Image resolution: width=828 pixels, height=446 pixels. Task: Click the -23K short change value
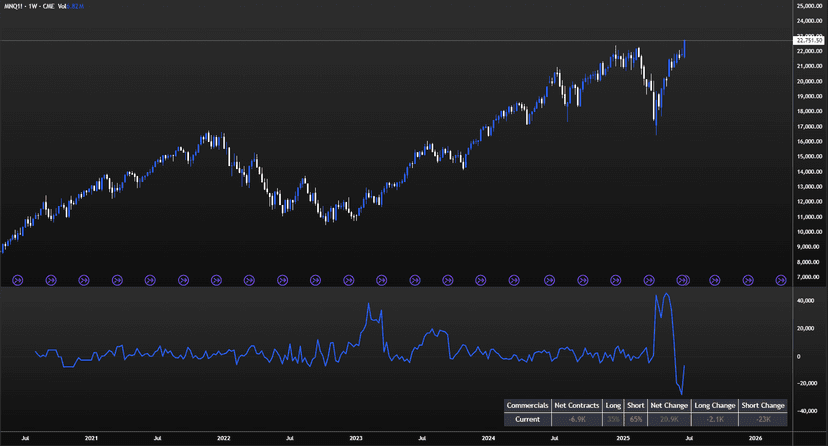tap(763, 419)
